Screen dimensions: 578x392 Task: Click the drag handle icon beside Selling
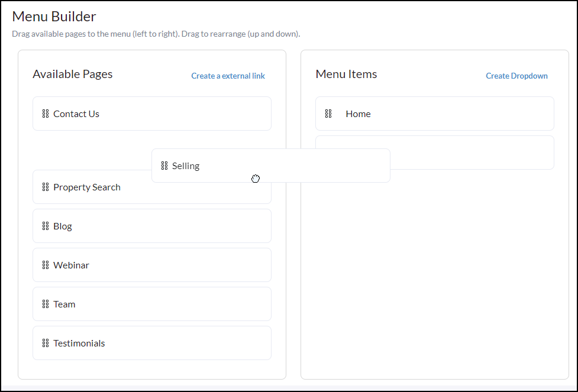click(166, 166)
